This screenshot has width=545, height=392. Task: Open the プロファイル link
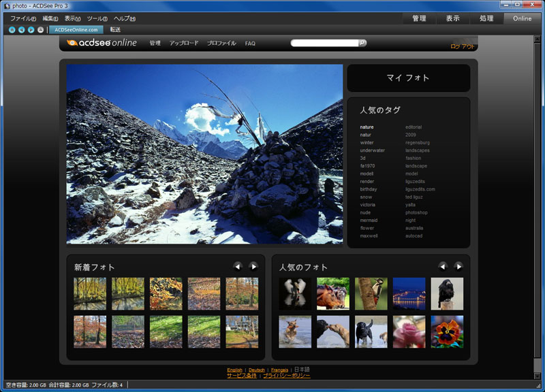[222, 43]
